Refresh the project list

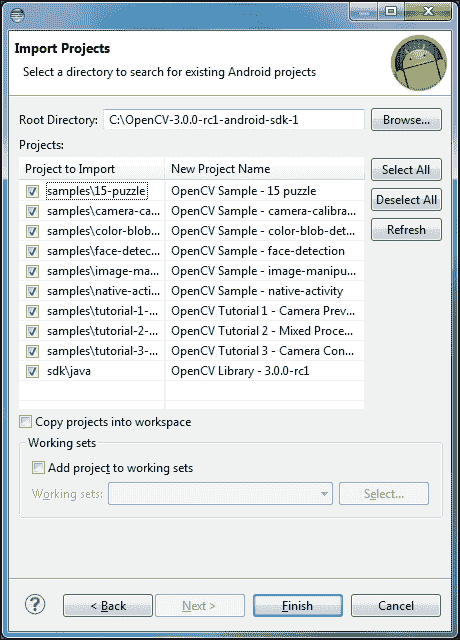pos(406,230)
